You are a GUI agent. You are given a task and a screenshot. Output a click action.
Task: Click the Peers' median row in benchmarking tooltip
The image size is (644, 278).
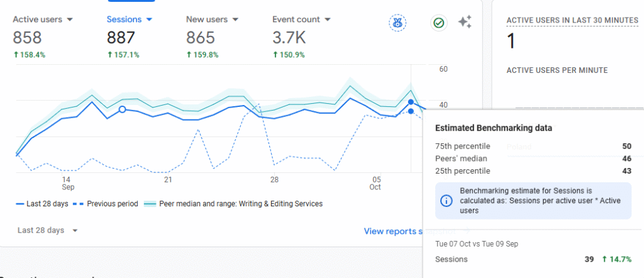533,158
